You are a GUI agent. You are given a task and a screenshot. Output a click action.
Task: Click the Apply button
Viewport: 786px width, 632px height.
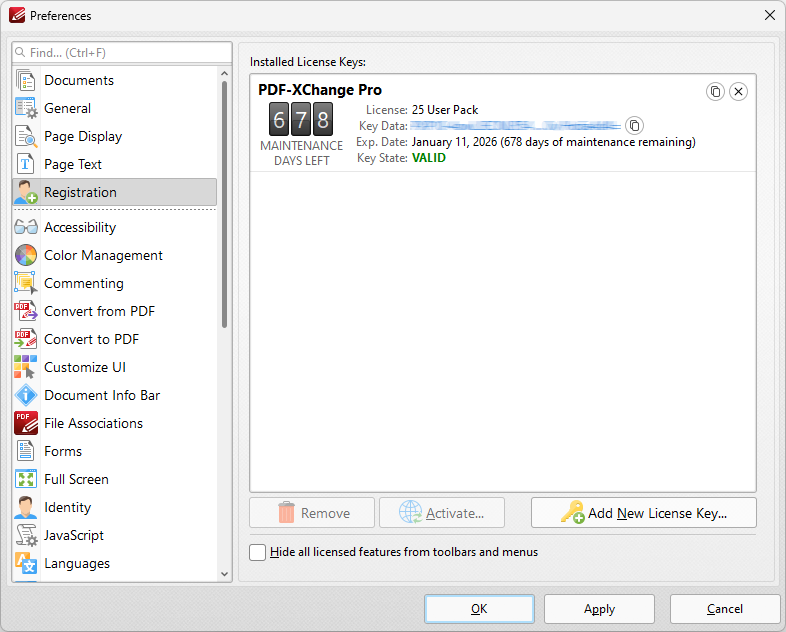pos(600,609)
